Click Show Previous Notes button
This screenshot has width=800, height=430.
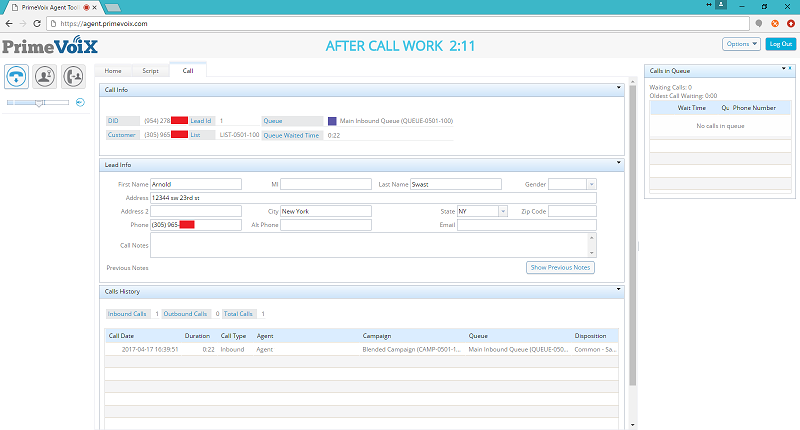[560, 267]
